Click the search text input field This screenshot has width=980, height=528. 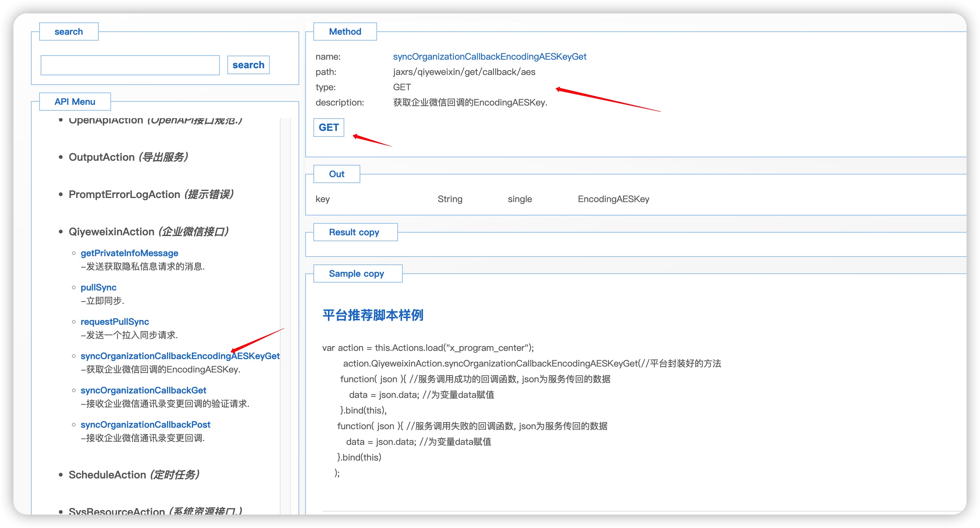click(130, 65)
